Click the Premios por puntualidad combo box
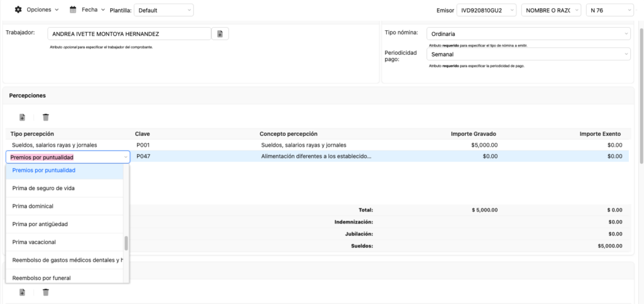This screenshot has height=304, width=644. click(68, 157)
